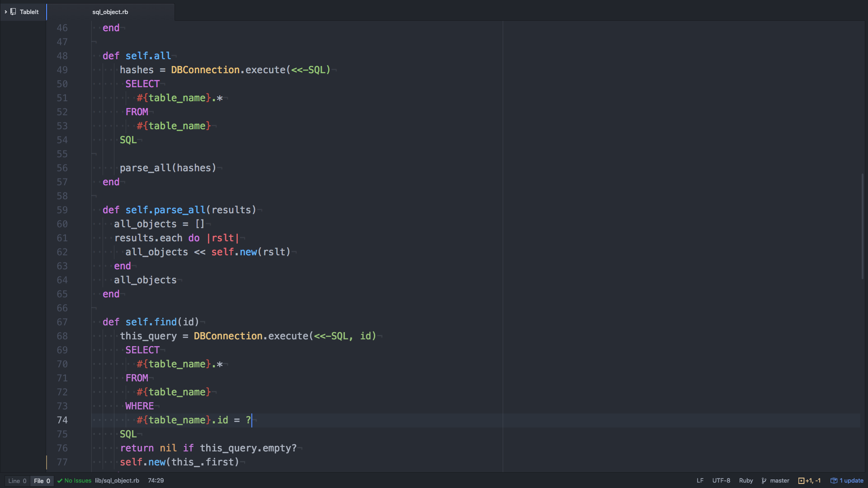Switch to the sql_object.rb tab
Viewport: 868px width, 488px height.
tap(110, 12)
